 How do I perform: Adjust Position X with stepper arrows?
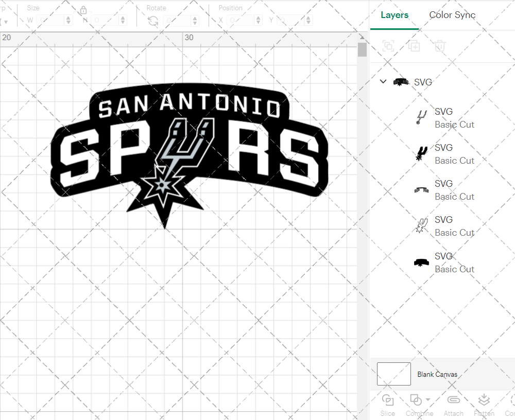(x=258, y=21)
